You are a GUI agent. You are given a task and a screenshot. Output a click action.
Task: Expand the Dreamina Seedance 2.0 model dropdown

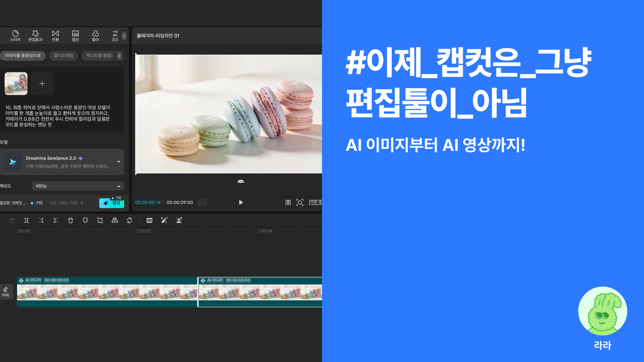point(119,162)
